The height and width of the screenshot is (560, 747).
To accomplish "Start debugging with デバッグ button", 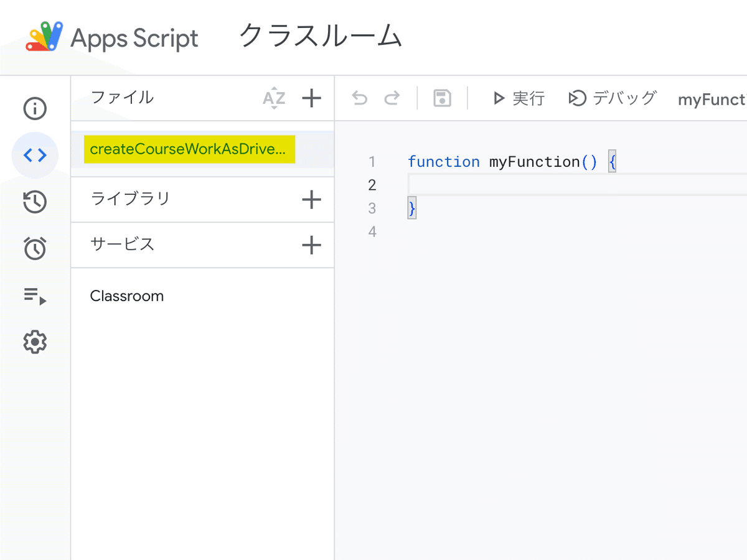I will tap(613, 98).
